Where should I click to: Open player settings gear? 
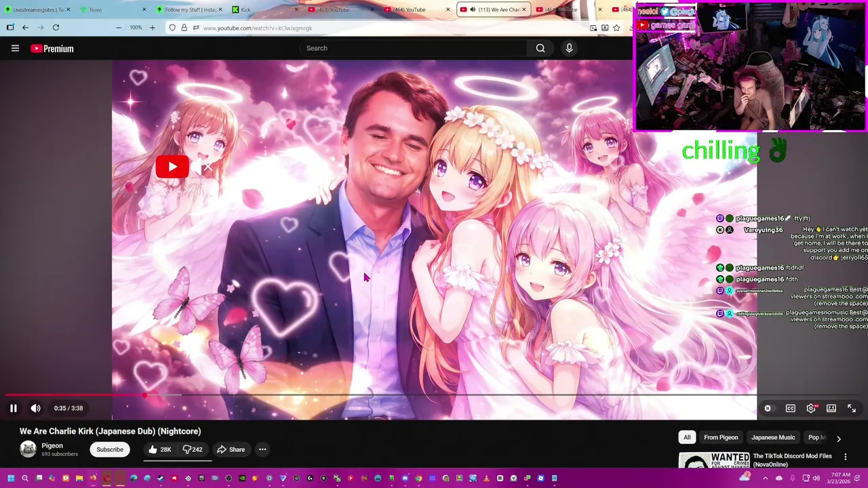(811, 408)
